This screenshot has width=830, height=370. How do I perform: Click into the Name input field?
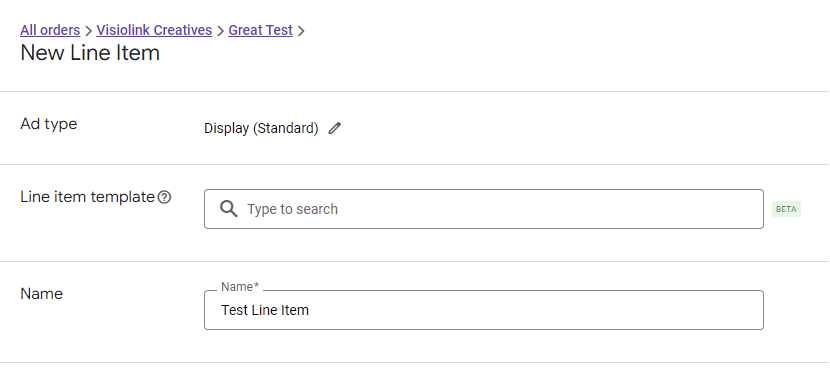[x=484, y=310]
